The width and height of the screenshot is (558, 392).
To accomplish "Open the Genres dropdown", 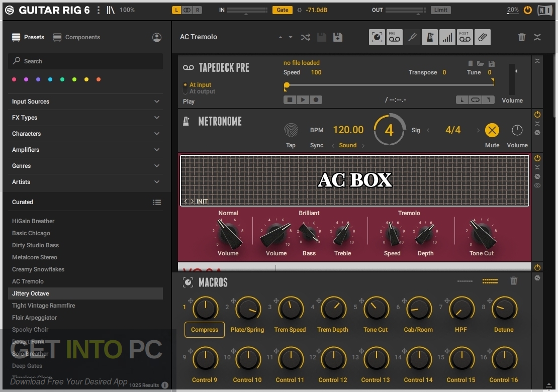I will click(x=85, y=166).
